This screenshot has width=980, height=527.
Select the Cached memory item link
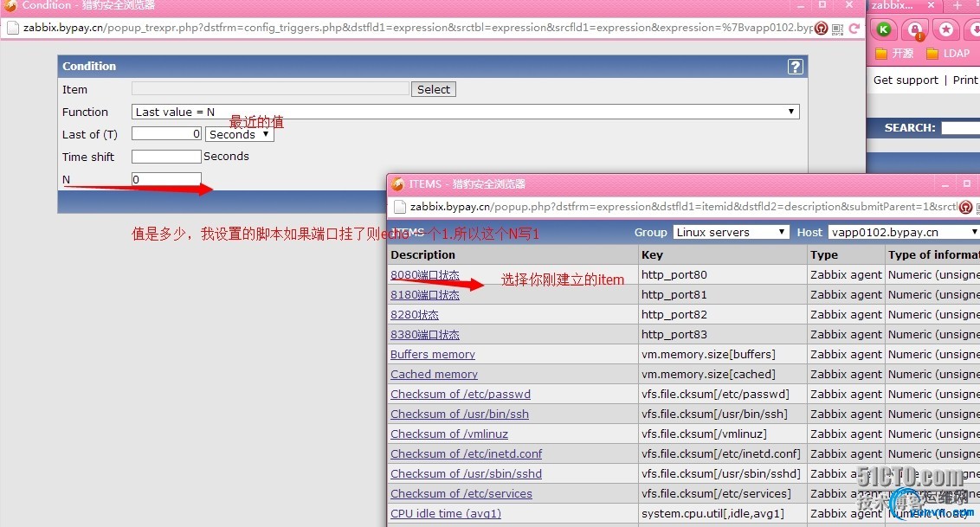434,374
